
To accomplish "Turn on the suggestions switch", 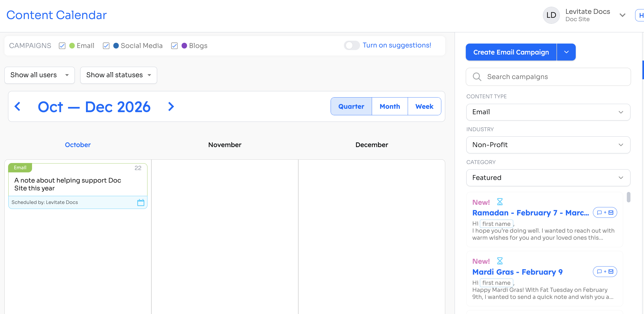I will 352,45.
